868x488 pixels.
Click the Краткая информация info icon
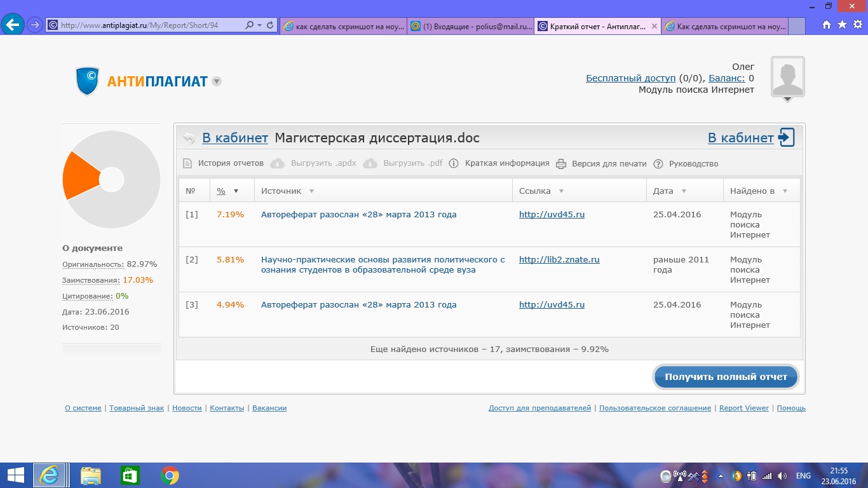pos(454,163)
